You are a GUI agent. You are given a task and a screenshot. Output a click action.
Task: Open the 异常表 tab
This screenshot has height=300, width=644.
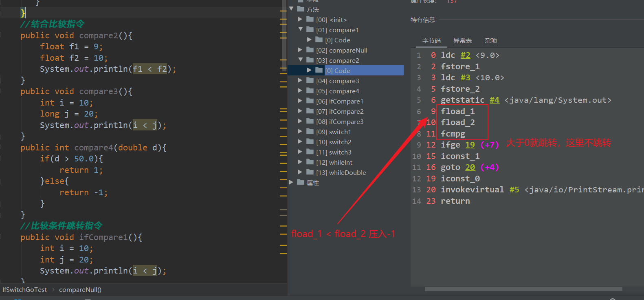click(x=462, y=41)
